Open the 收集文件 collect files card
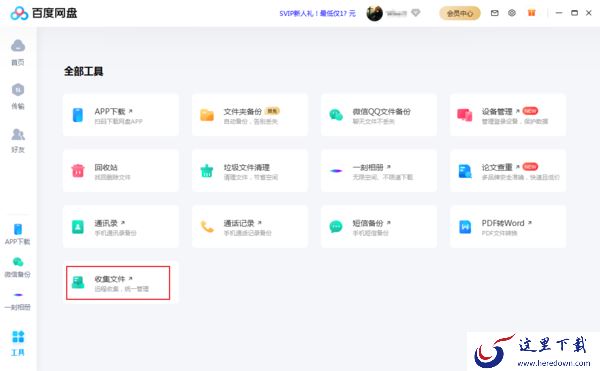Image resolution: width=600 pixels, height=371 pixels. pos(121,282)
